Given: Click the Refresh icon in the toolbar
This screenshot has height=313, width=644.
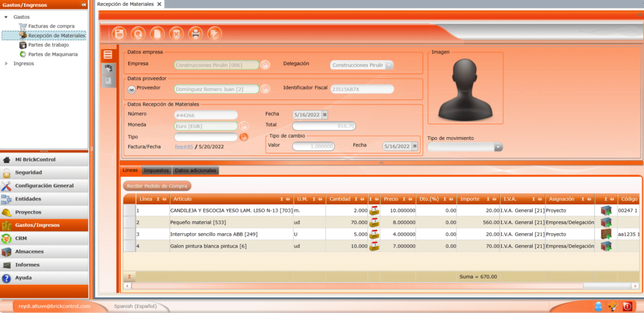Looking at the screenshot, I should click(x=138, y=33).
